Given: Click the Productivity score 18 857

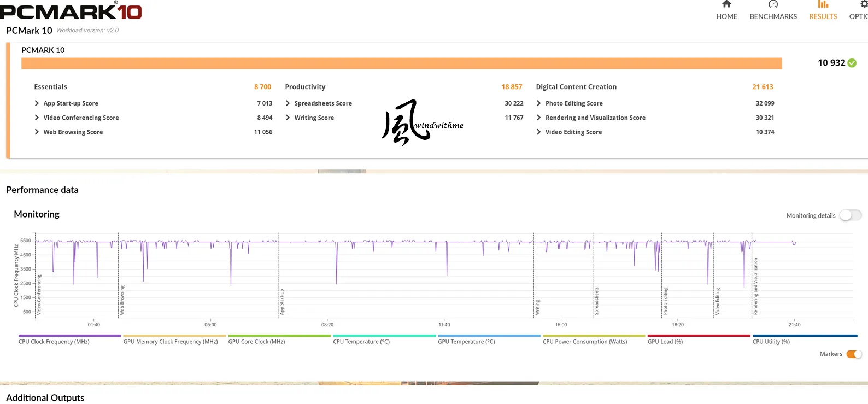Looking at the screenshot, I should pyautogui.click(x=512, y=87).
